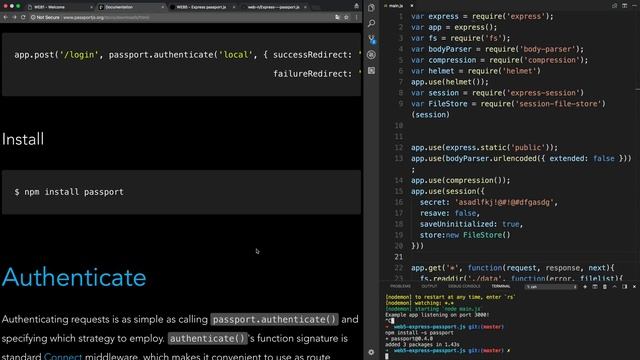640x360 pixels.
Task: Reload the passportjs.org page
Action: pyautogui.click(x=23, y=18)
